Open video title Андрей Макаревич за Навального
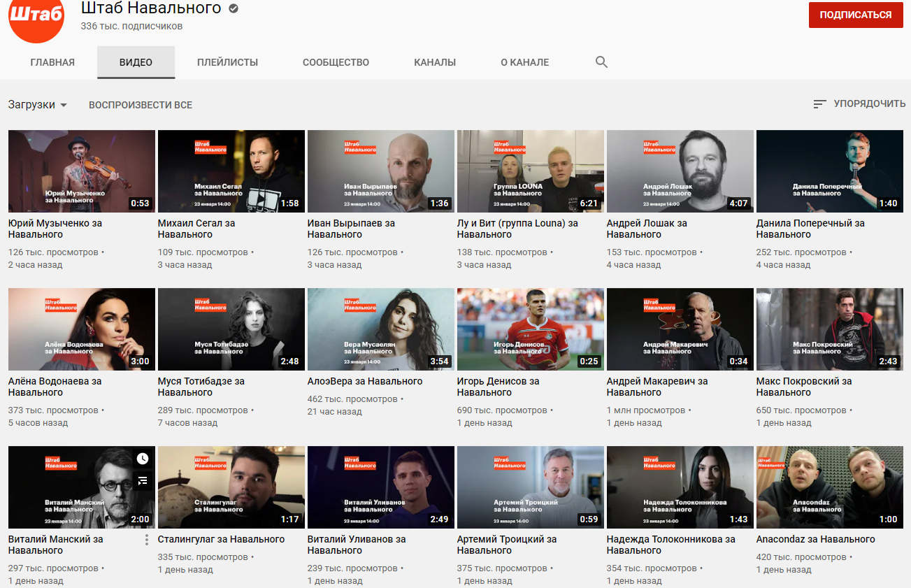This screenshot has width=911, height=588. point(657,387)
